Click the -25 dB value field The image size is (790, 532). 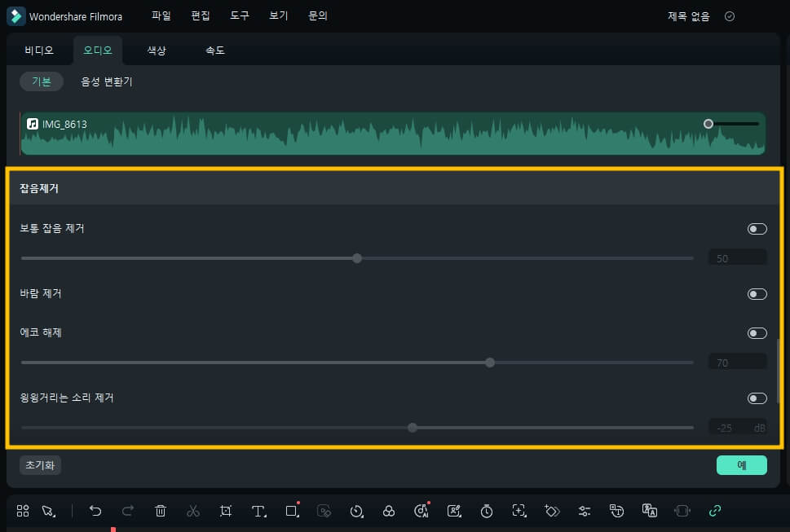click(x=738, y=428)
